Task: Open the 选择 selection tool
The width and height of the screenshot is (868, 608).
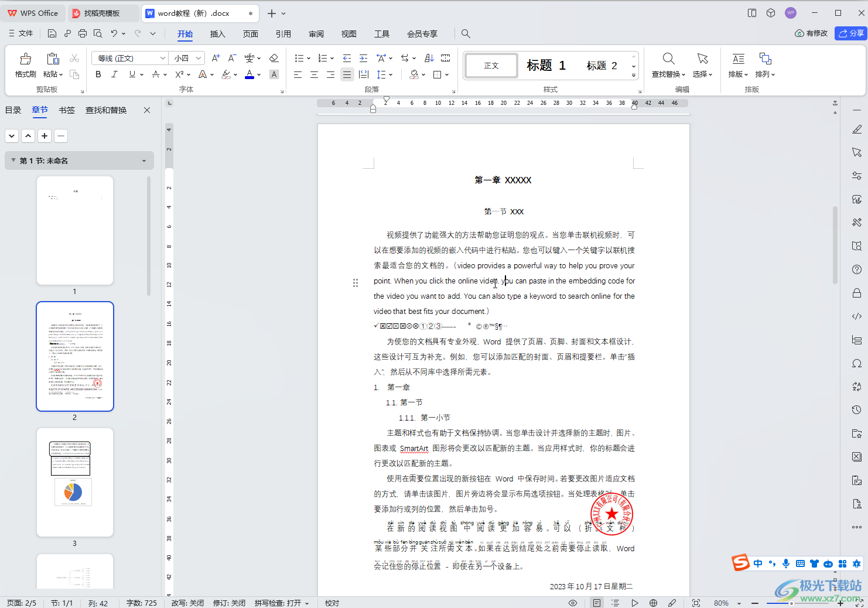Action: 702,65
